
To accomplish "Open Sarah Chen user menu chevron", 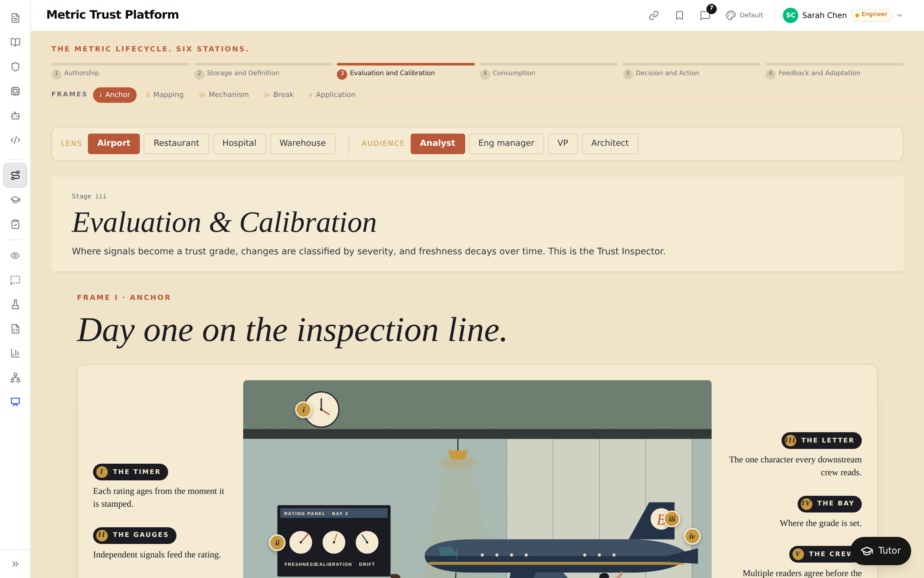I will pos(900,15).
